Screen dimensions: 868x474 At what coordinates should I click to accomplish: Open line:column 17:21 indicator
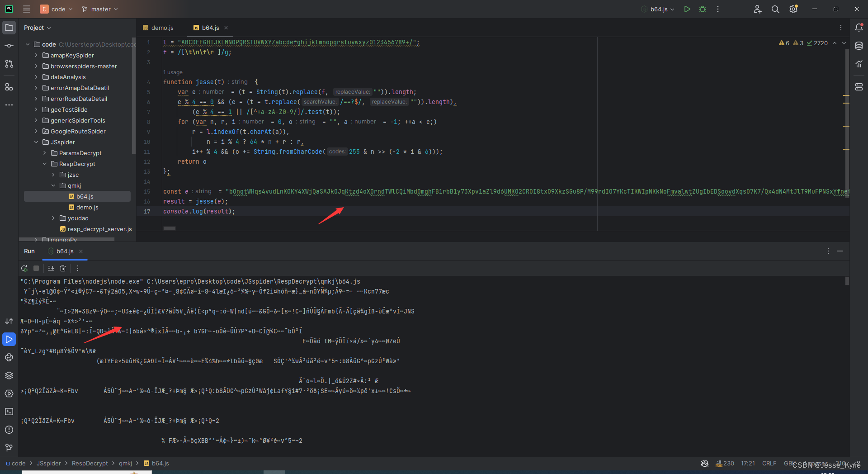tap(748, 463)
